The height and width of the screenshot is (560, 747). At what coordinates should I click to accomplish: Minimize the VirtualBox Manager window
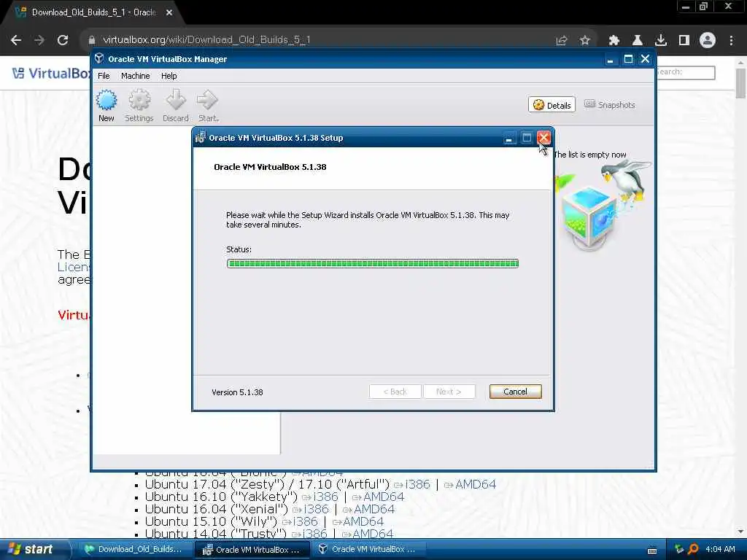click(x=611, y=58)
